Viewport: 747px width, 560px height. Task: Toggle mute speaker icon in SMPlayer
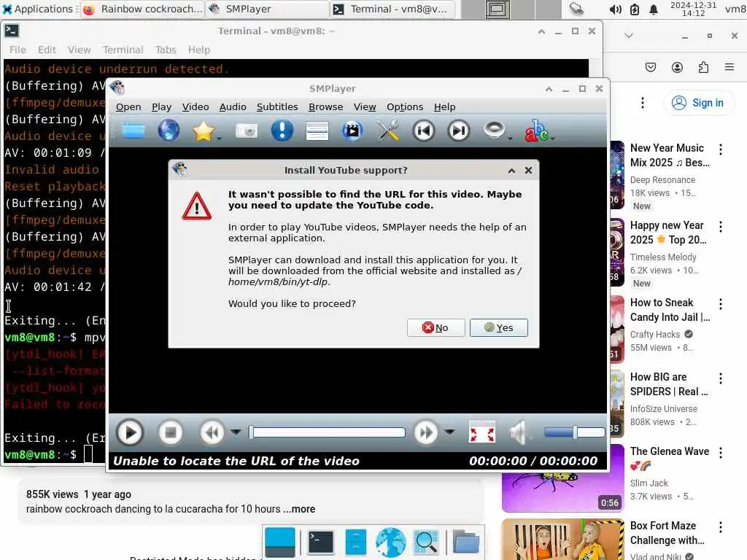pyautogui.click(x=519, y=432)
